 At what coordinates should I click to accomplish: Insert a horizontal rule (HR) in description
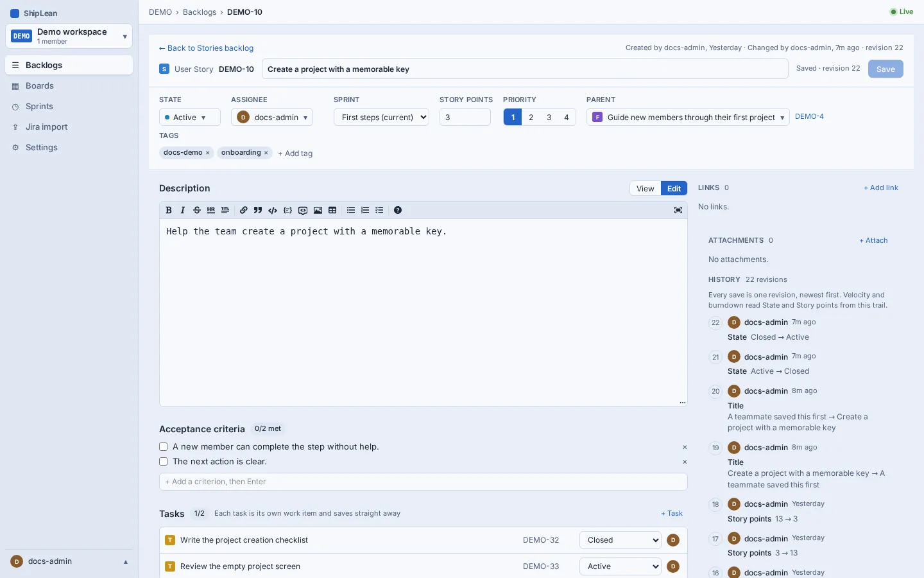tap(211, 210)
